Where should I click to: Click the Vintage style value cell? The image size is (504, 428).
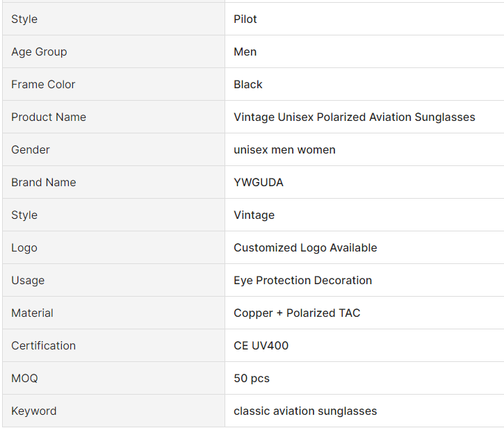click(x=254, y=215)
